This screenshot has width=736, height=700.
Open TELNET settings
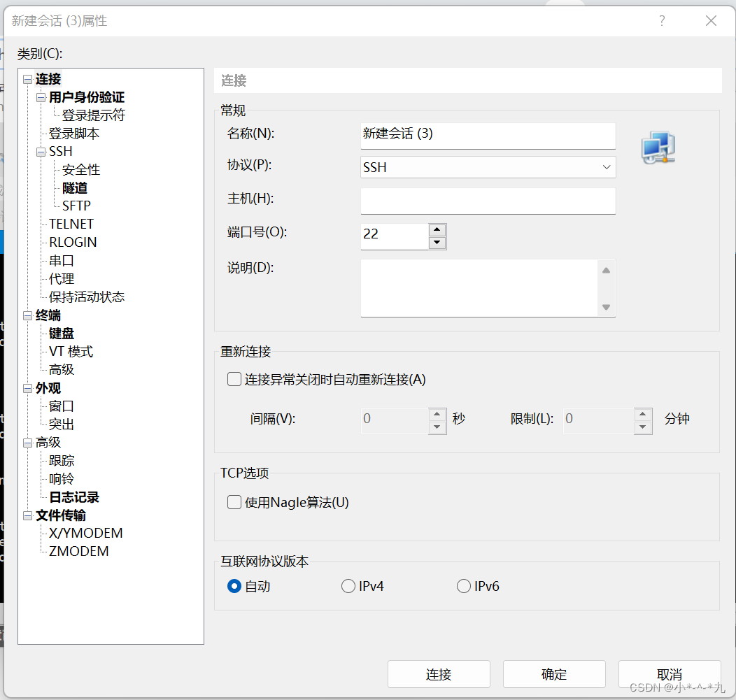(x=71, y=223)
